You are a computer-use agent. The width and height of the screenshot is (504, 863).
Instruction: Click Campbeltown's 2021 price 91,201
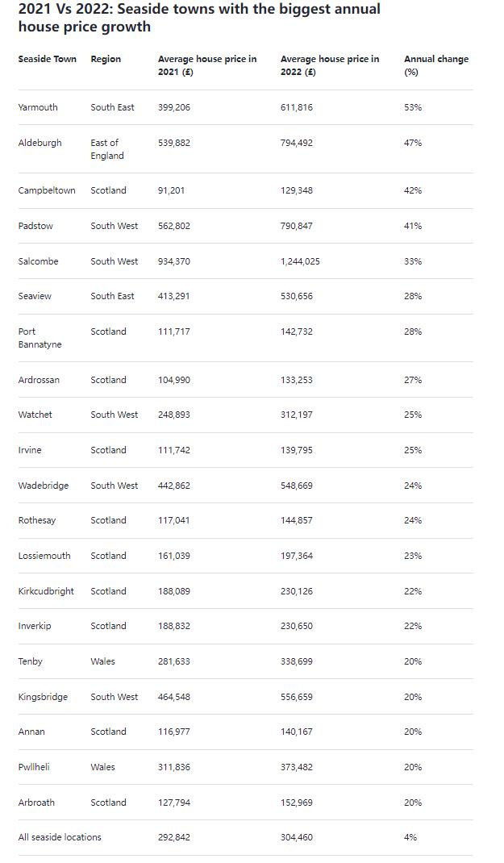point(174,190)
